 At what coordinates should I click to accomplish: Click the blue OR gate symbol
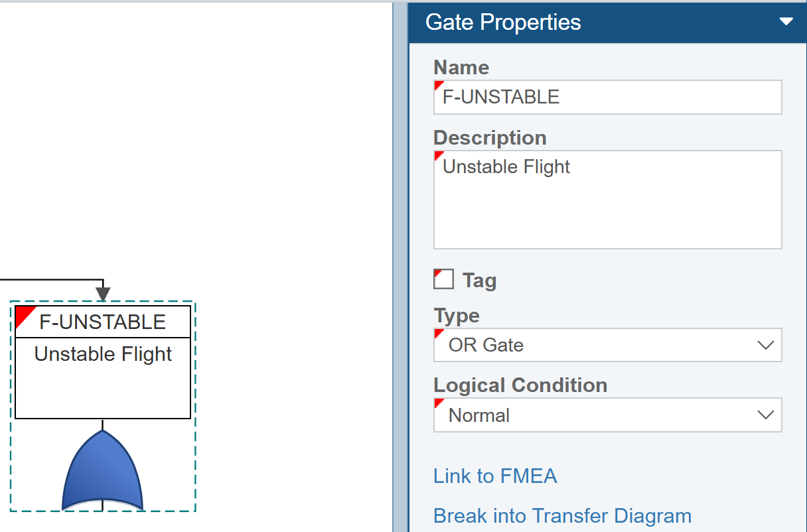102,472
